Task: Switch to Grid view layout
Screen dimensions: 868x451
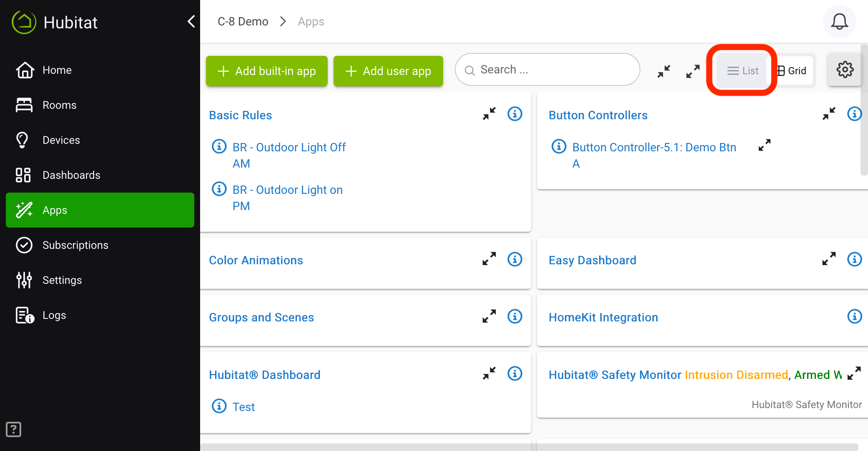Action: (794, 70)
